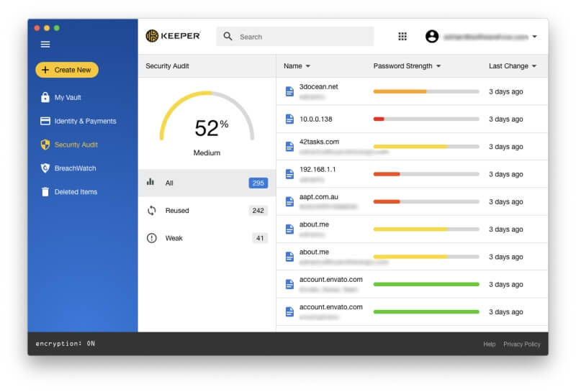This screenshot has width=576, height=392.
Task: Click the Identity & Payments card icon
Action: (45, 121)
